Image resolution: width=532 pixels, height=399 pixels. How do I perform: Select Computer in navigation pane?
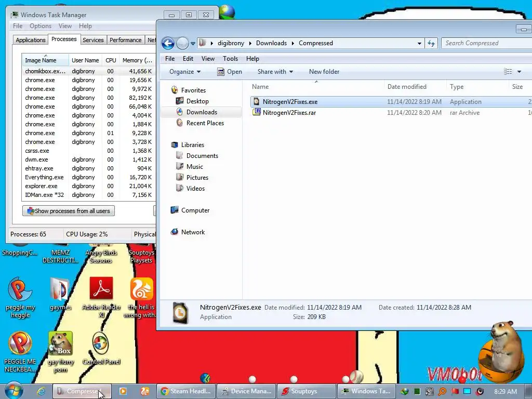pos(195,210)
